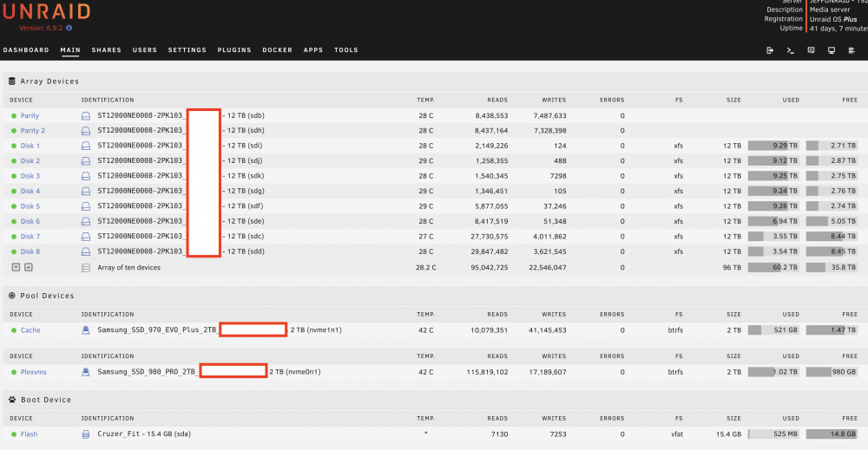This screenshot has width=868, height=450.
Task: Click the '28.2 C' average temperature value
Action: click(x=425, y=268)
